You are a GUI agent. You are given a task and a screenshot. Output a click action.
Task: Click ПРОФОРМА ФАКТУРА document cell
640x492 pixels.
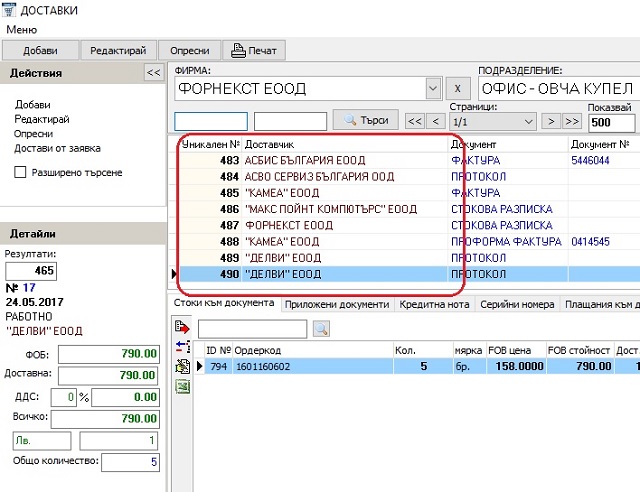(x=507, y=242)
